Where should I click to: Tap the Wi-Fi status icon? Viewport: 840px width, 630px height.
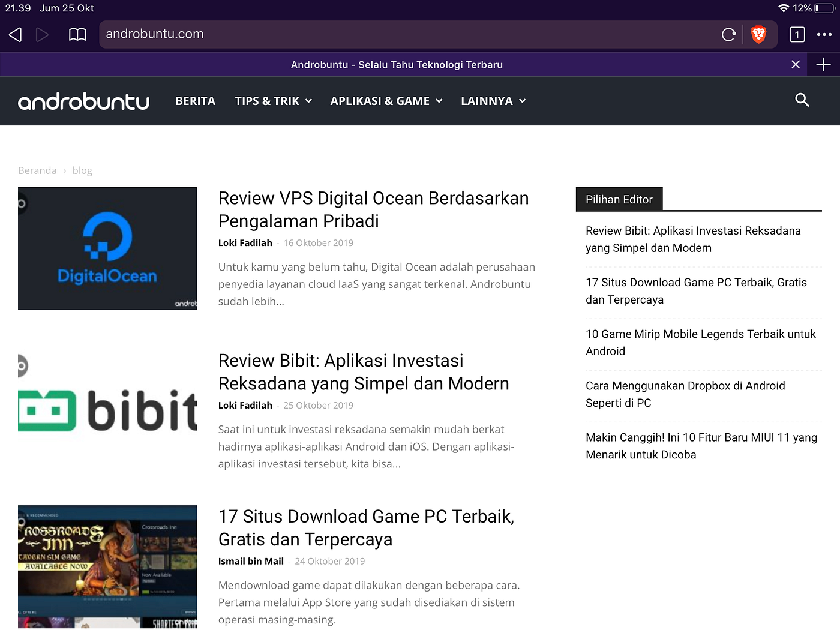[x=783, y=8]
